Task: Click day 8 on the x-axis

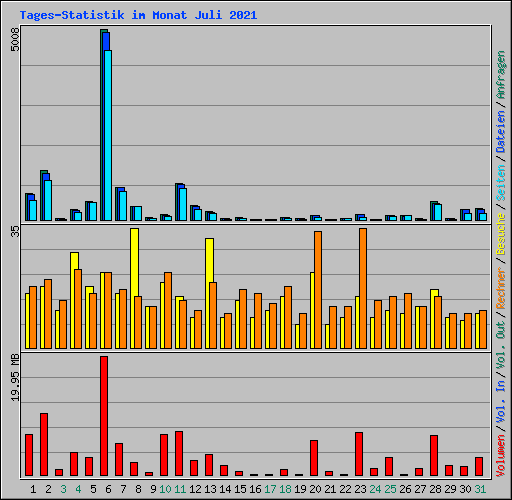Action: click(x=138, y=489)
